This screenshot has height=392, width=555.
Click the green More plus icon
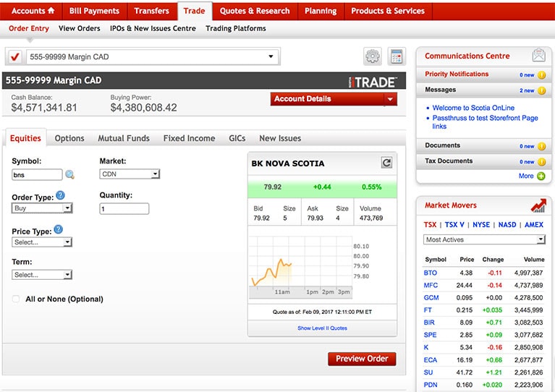[541, 176]
